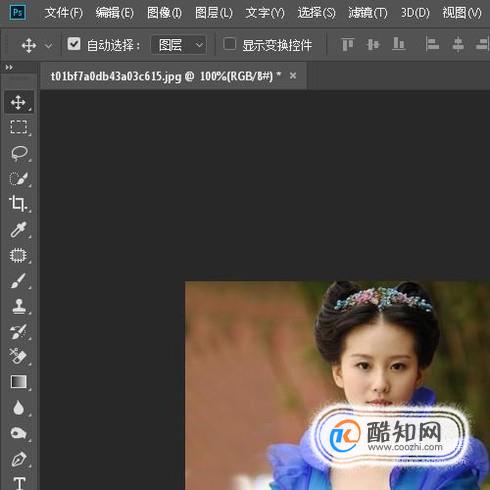This screenshot has width=490, height=490.
Task: Select the Brush tool
Action: (x=18, y=280)
